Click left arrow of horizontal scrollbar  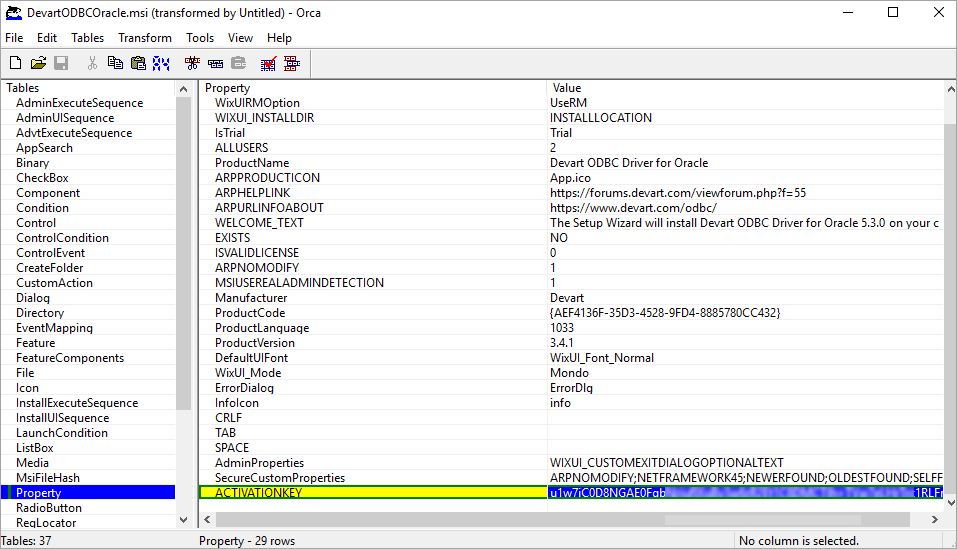[208, 520]
